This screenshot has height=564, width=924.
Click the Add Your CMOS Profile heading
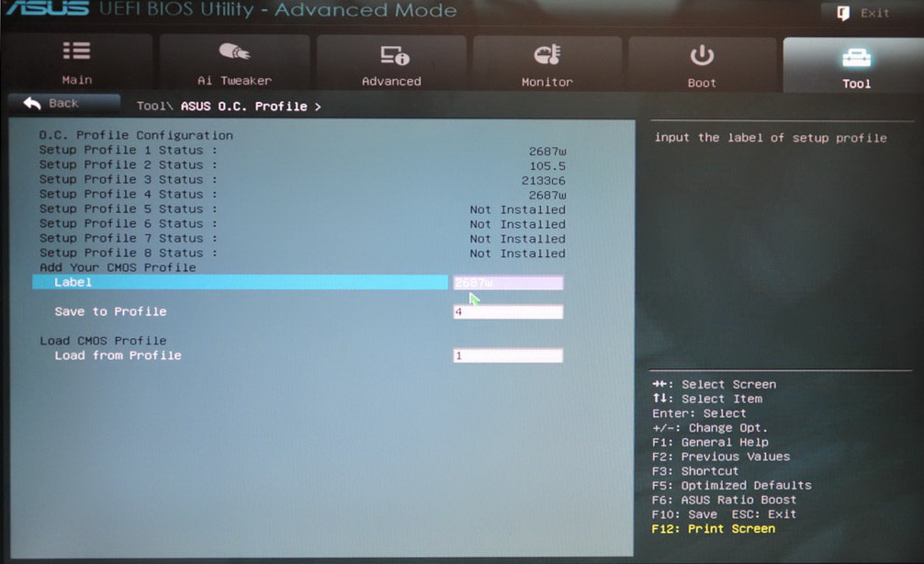click(x=118, y=267)
